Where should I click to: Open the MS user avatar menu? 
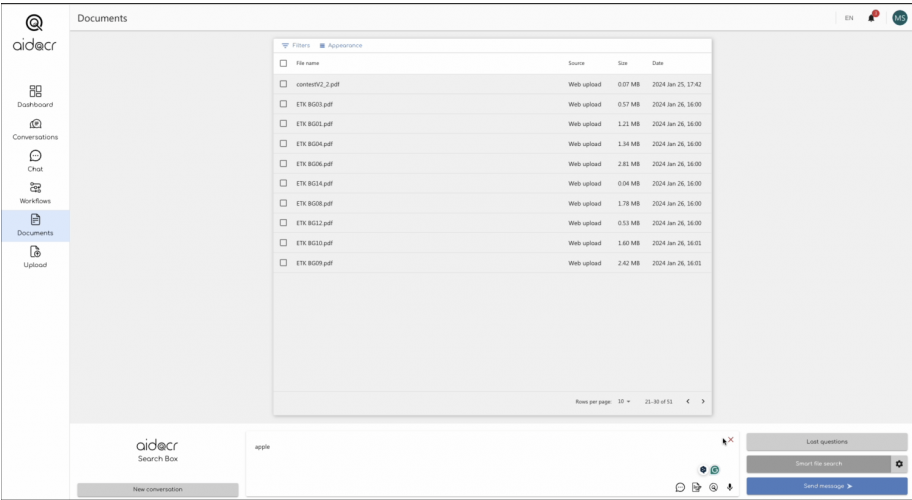(899, 18)
